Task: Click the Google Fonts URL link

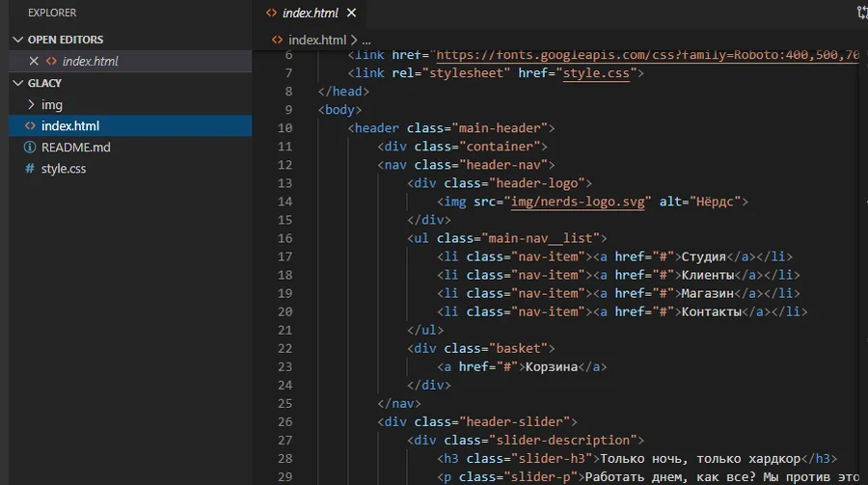Action: pyautogui.click(x=648, y=55)
